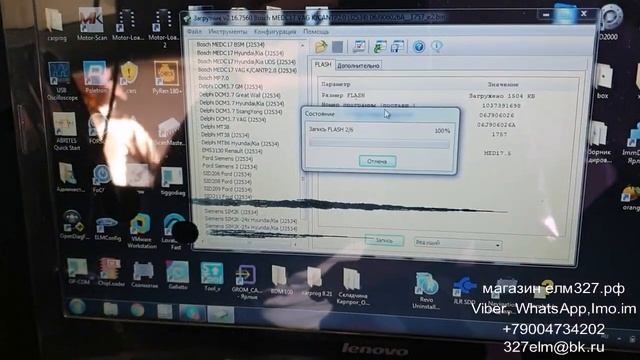This screenshot has height=360, width=640.
Task: Select Delphi DCM3.7 VAG (J2534)
Action: click(x=233, y=120)
